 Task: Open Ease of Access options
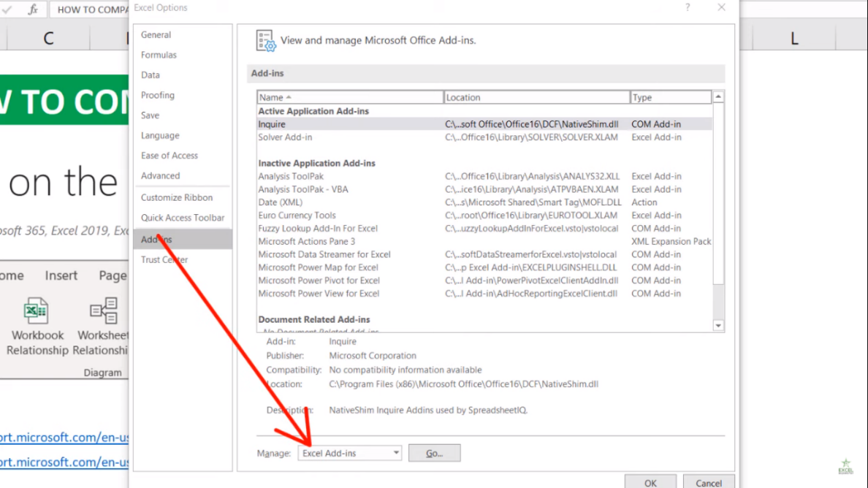coord(182,156)
